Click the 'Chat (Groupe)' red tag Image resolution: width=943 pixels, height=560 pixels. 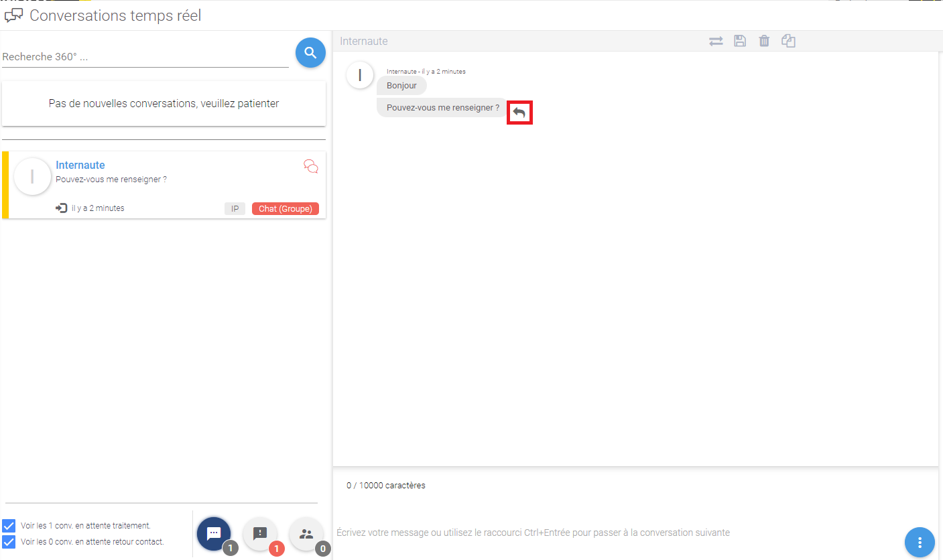click(x=286, y=209)
